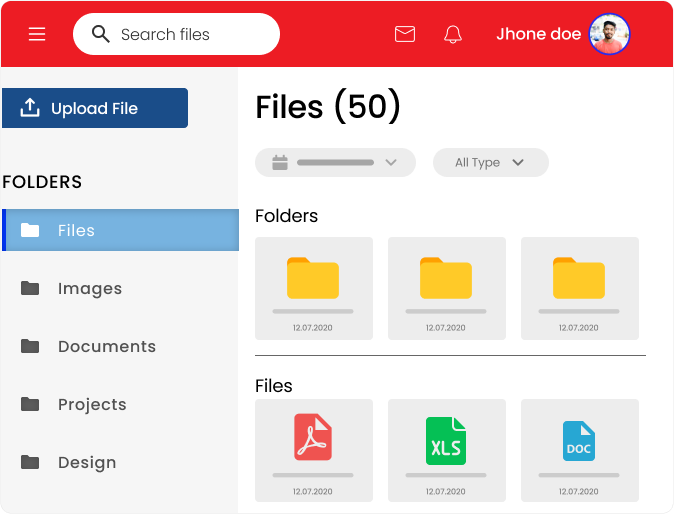The width and height of the screenshot is (674, 514).
Task: Click the date under the DOC file
Action: (579, 491)
